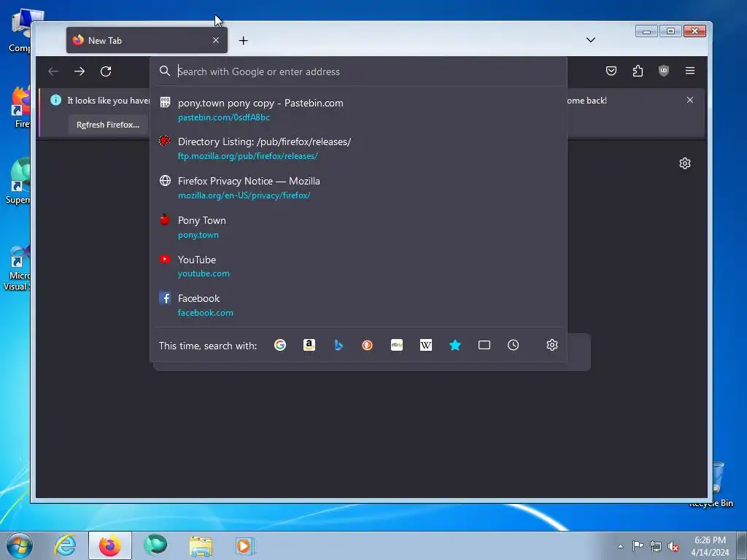Open the uBlock Origin shield icon

pos(664,71)
